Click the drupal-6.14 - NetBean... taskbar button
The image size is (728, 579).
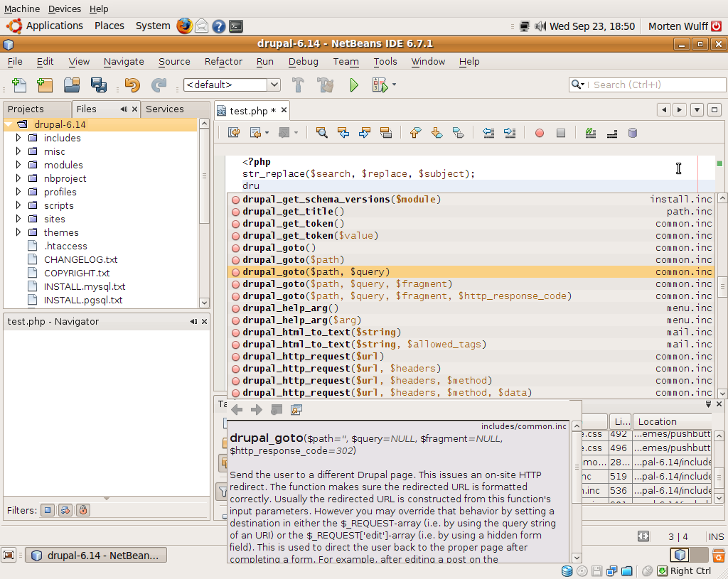[x=96, y=556]
